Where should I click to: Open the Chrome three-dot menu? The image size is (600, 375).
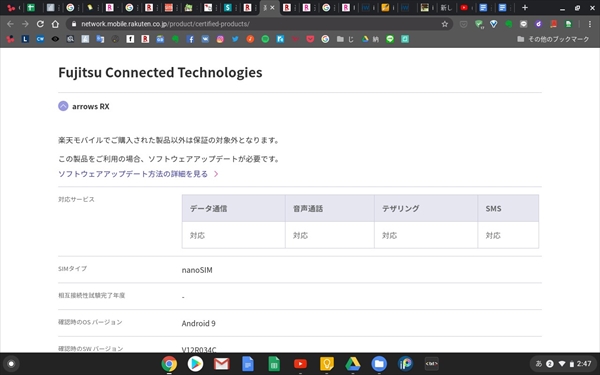point(589,24)
